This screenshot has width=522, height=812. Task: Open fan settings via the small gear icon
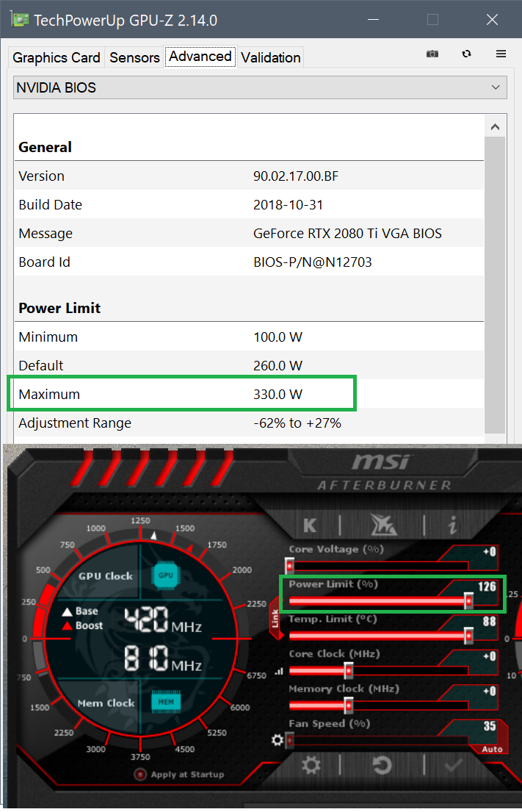click(278, 741)
